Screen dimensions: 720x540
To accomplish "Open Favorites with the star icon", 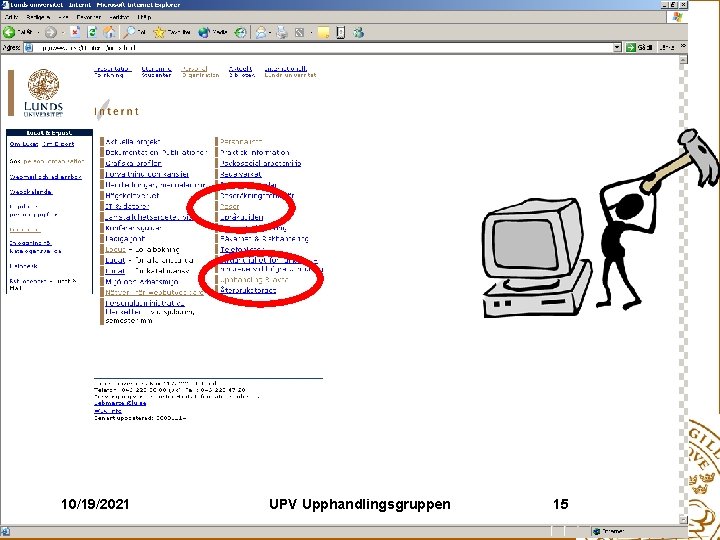I will pos(159,32).
